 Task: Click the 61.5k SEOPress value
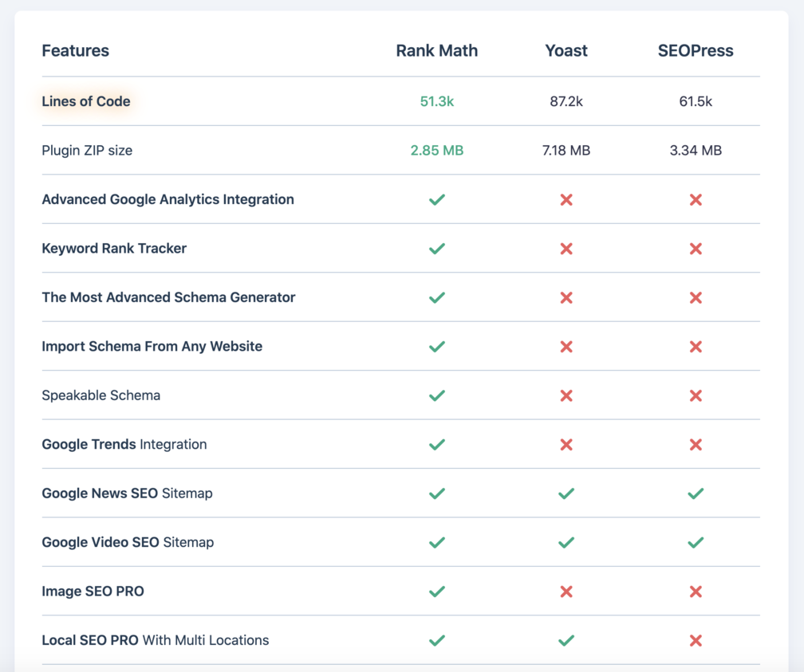(696, 101)
